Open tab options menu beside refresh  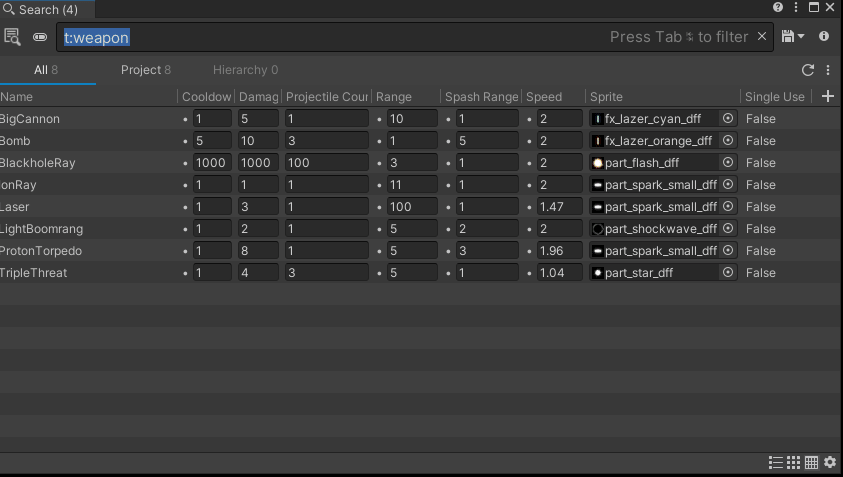828,70
